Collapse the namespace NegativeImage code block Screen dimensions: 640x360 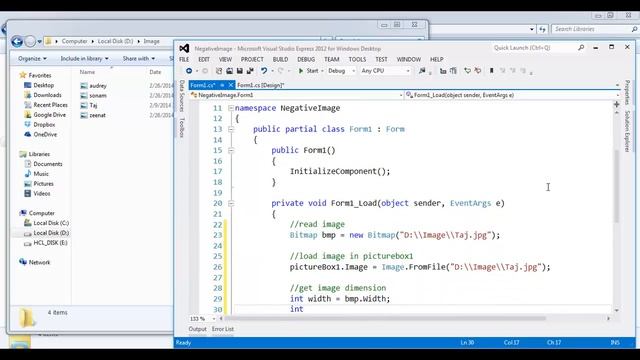231,108
